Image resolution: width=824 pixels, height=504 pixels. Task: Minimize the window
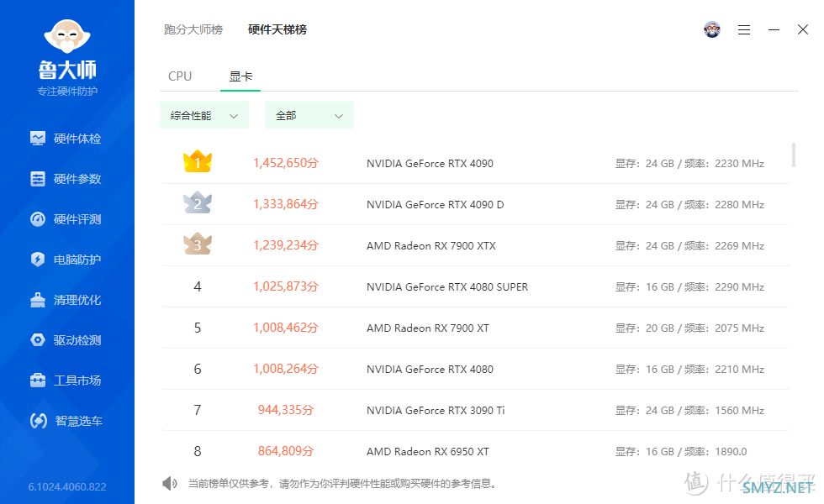tap(774, 30)
